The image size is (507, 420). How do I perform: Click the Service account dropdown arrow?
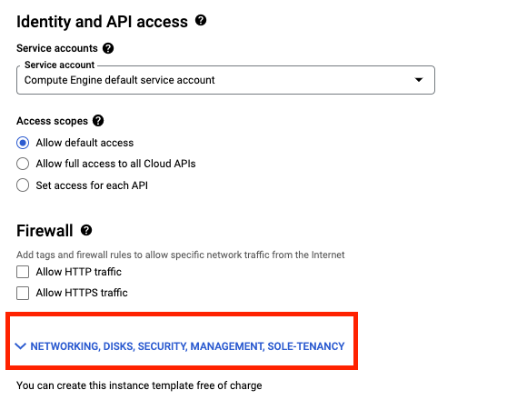point(419,80)
